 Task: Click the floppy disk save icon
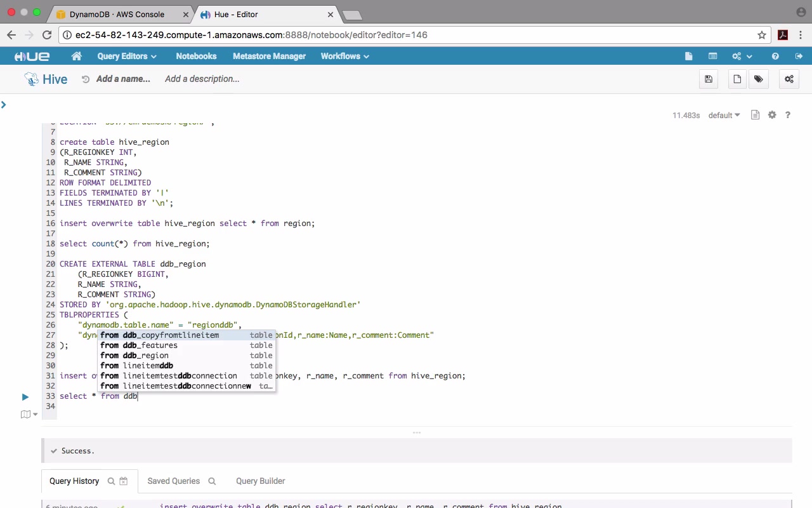[709, 79]
